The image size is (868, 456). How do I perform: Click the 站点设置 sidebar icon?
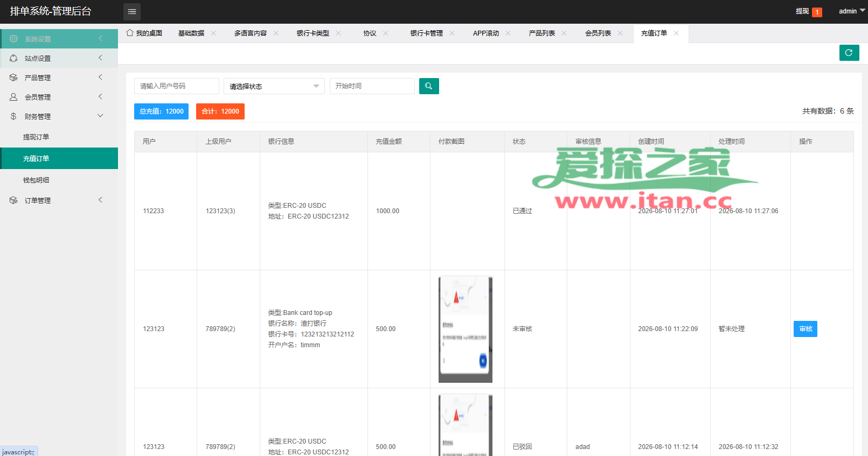click(x=13, y=58)
